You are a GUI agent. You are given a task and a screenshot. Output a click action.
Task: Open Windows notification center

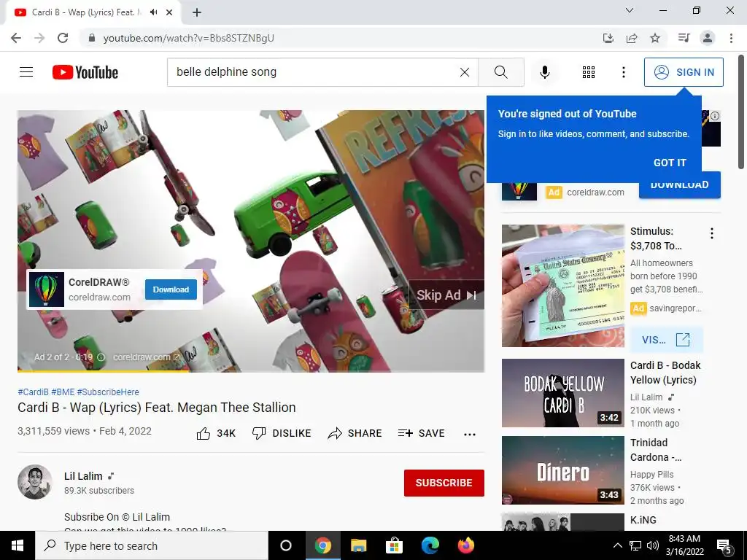click(x=724, y=546)
